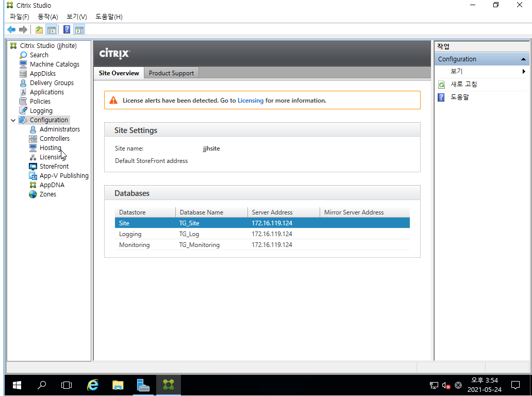Open Server Manager from the taskbar
Screen dimensions: 532x396
[x=143, y=385]
